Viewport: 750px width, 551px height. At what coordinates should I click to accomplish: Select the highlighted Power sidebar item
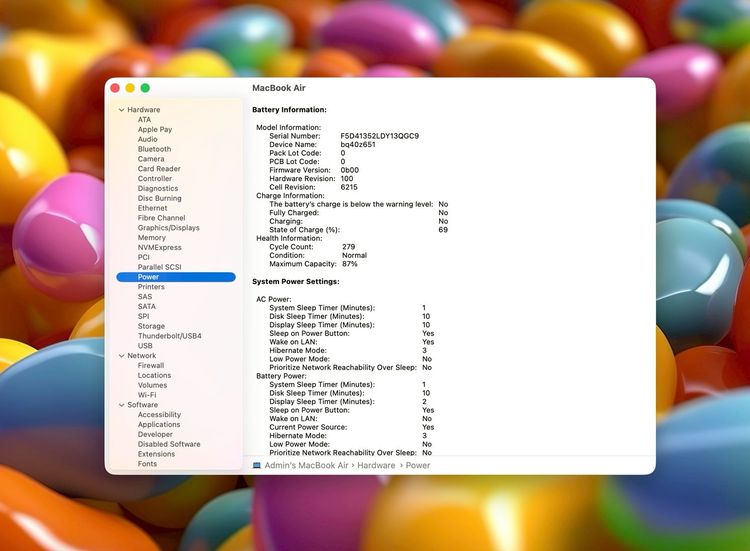(176, 277)
